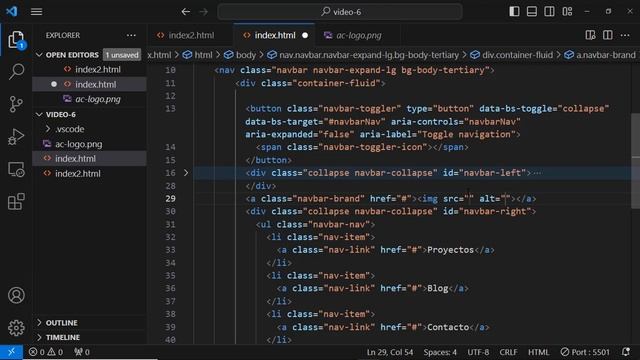Viewport: 640px width, 360px height.
Task: Toggle the secondary side bar layout icon
Action: point(549,11)
